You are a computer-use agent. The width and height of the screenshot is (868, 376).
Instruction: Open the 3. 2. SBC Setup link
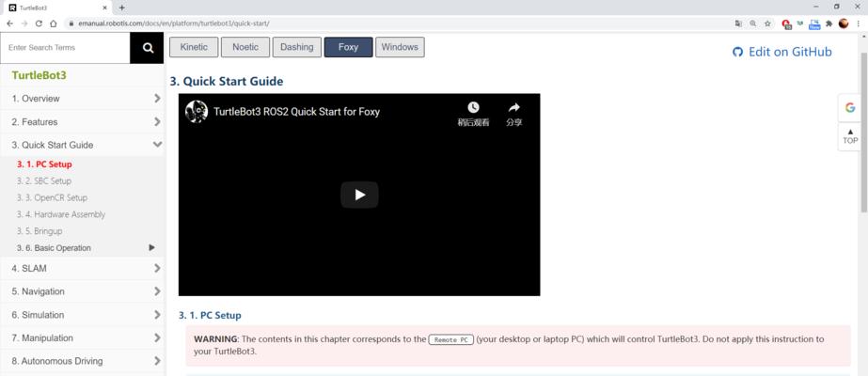pos(44,180)
